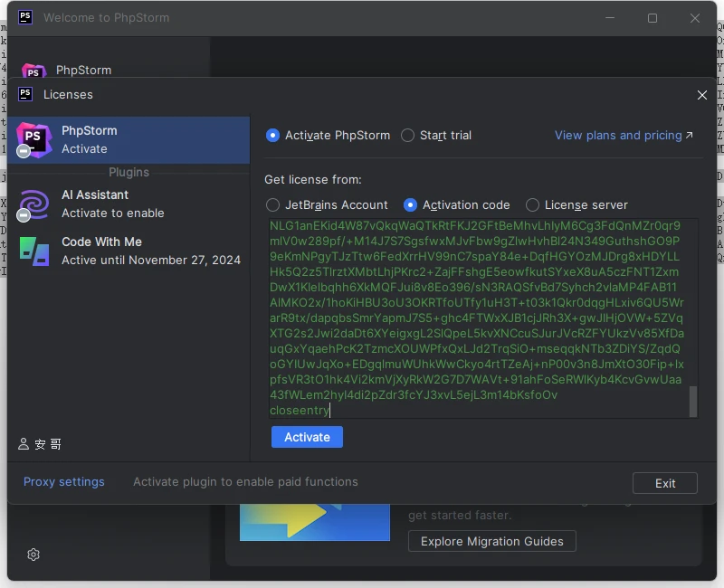The height and width of the screenshot is (588, 724).
Task: Click the 'Activate to enable' text
Action: [112, 213]
